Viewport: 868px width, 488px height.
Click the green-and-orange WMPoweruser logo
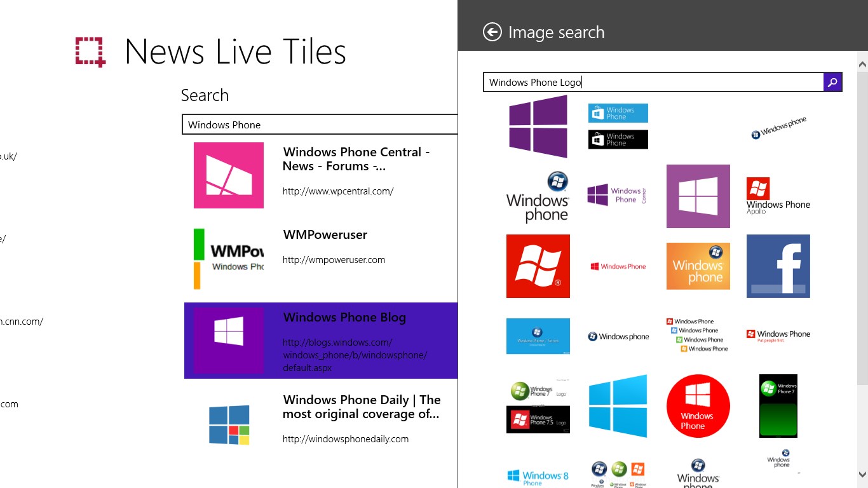tap(229, 258)
